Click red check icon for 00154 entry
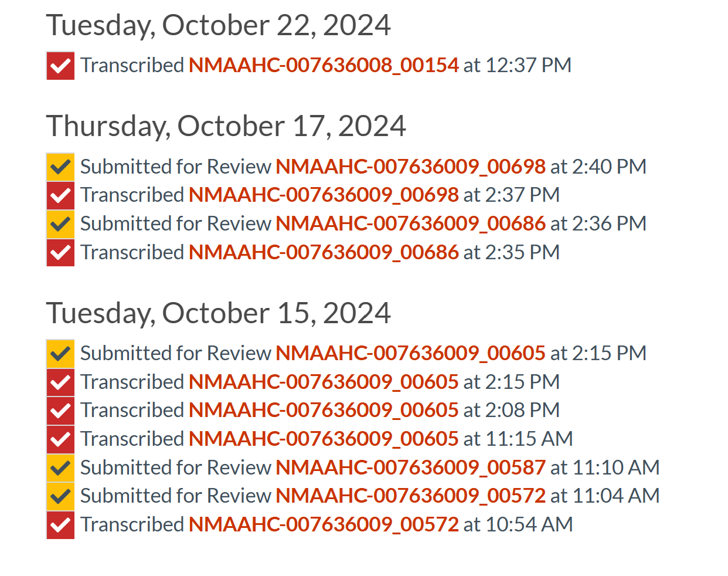The height and width of the screenshot is (576, 728). pos(60,66)
